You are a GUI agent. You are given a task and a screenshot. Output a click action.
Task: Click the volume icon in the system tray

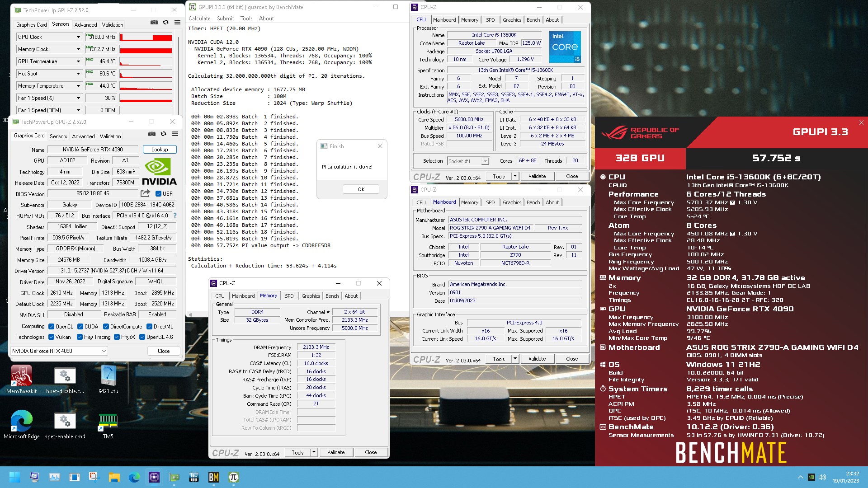click(x=822, y=477)
